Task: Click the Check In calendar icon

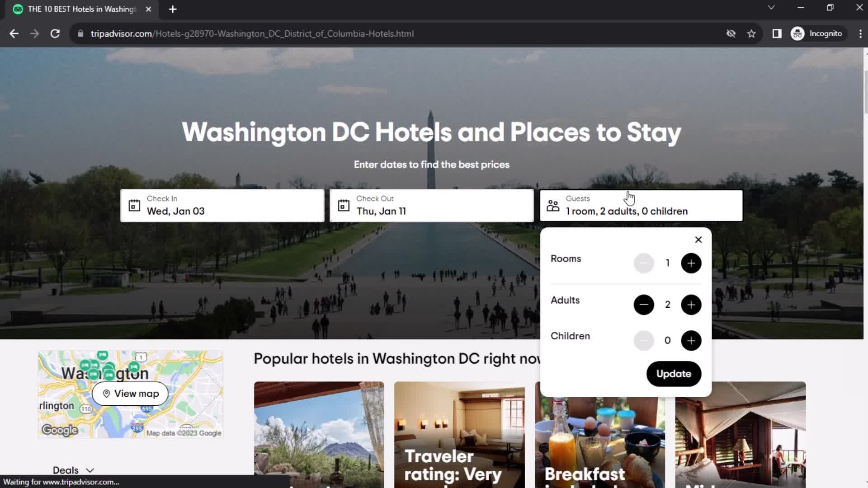Action: point(134,205)
